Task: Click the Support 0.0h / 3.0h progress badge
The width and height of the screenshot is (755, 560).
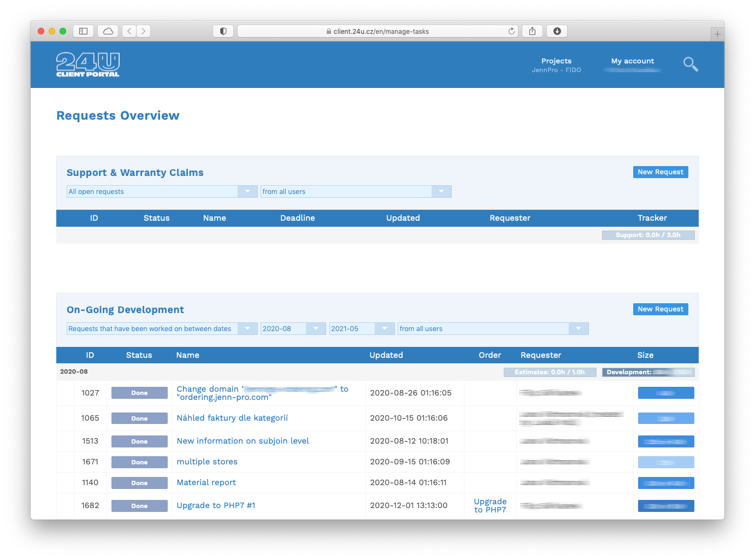Action: pyautogui.click(x=648, y=234)
